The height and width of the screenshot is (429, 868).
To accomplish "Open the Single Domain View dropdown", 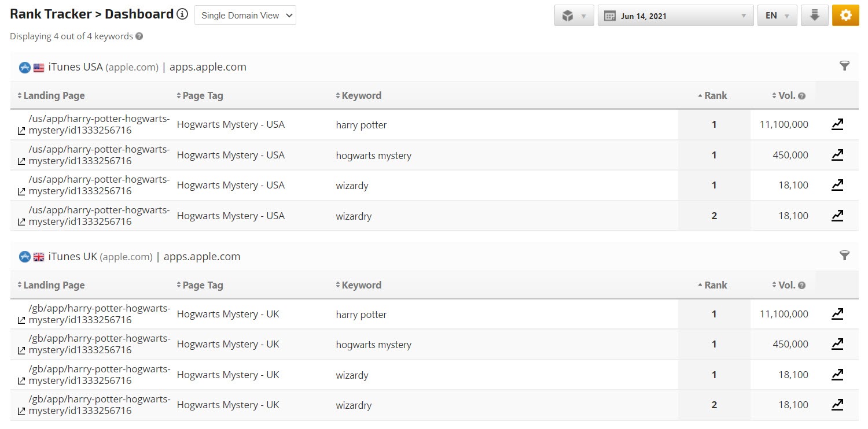I will pyautogui.click(x=245, y=16).
